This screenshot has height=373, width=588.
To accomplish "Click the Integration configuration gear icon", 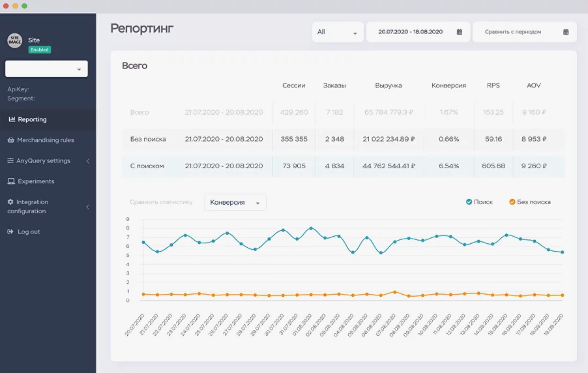I will click(10, 202).
